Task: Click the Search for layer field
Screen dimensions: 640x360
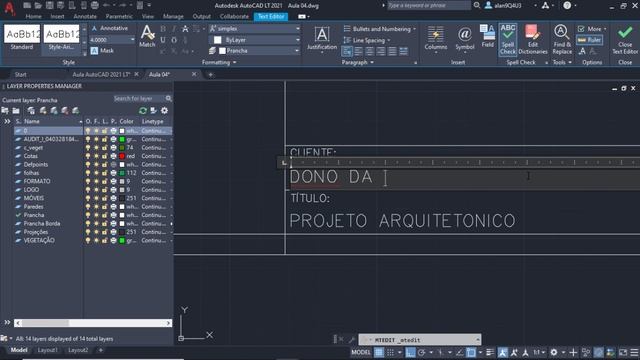Action: coord(138,98)
